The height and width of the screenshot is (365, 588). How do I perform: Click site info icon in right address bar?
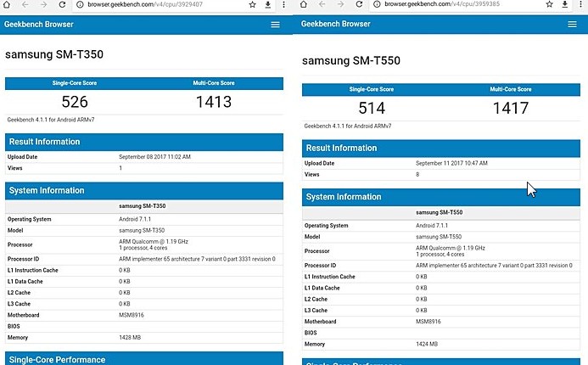[x=377, y=4]
